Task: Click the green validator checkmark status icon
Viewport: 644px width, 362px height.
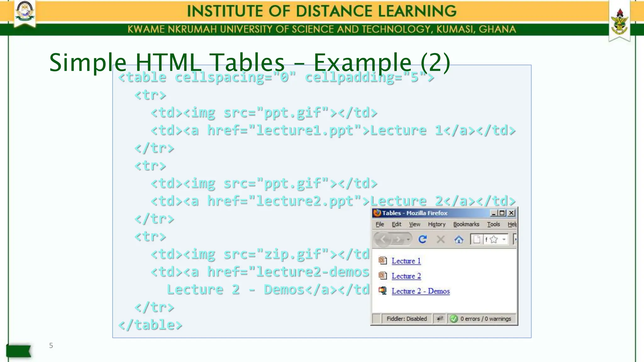Action: pyautogui.click(x=453, y=319)
